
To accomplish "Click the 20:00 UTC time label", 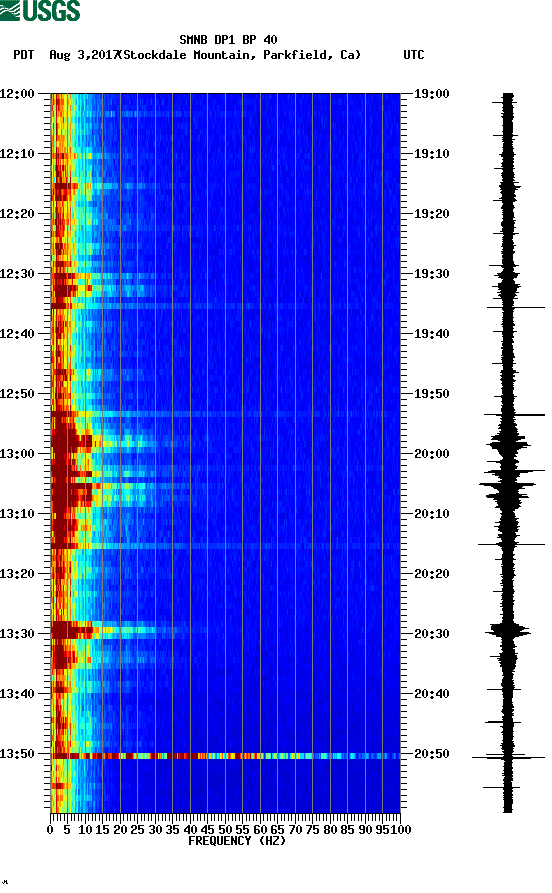I will pos(431,453).
